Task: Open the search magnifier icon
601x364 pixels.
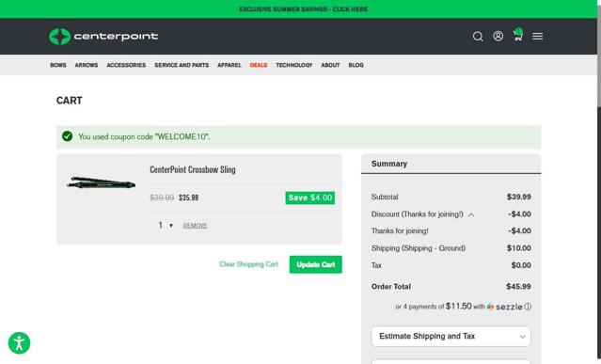Action: (x=478, y=37)
